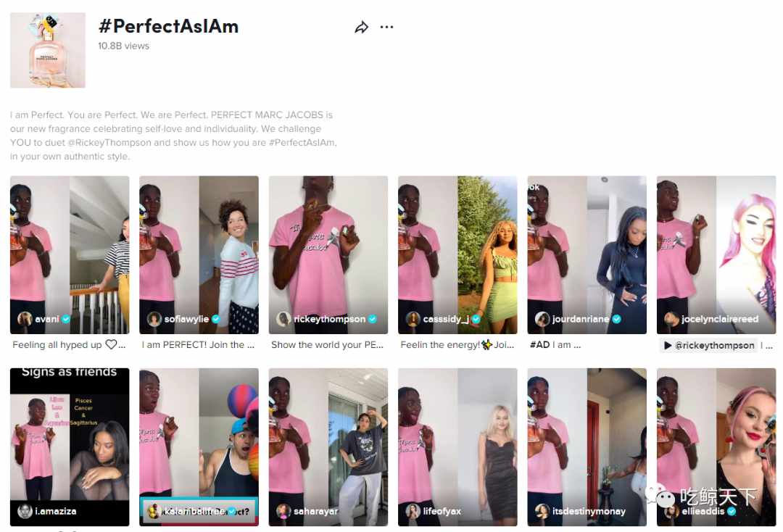Viewport: 783px width, 532px height.
Task: Open jocelynclairereed's video thumbnail
Action: (x=716, y=254)
